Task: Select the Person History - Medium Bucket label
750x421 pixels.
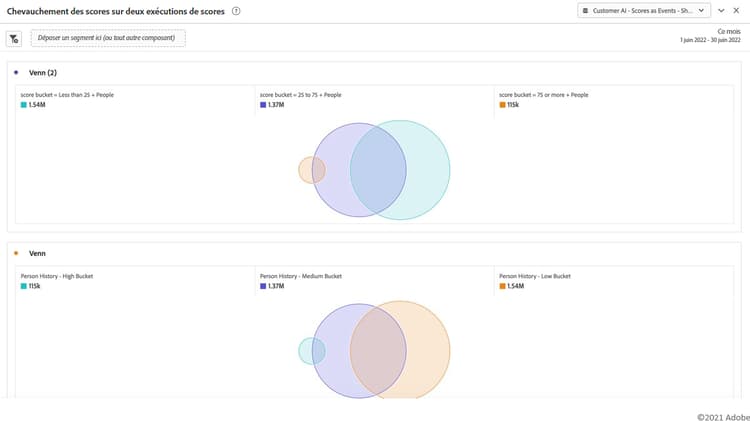Action: click(301, 276)
